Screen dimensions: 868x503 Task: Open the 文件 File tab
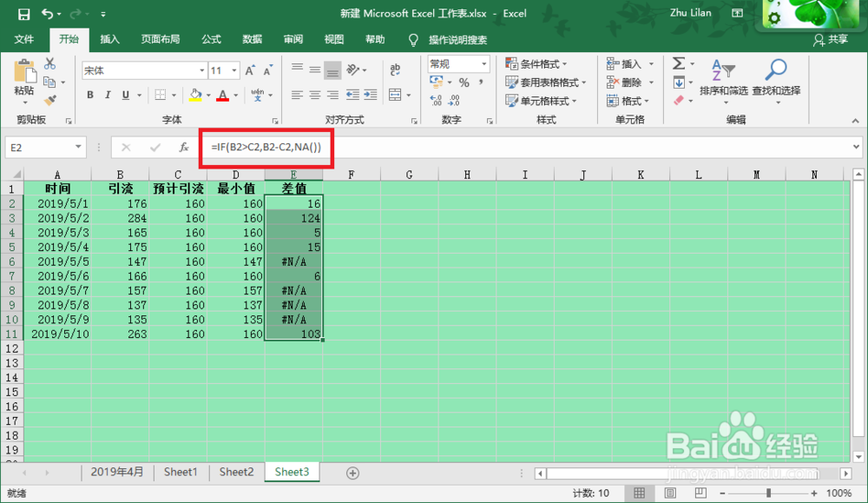[24, 39]
